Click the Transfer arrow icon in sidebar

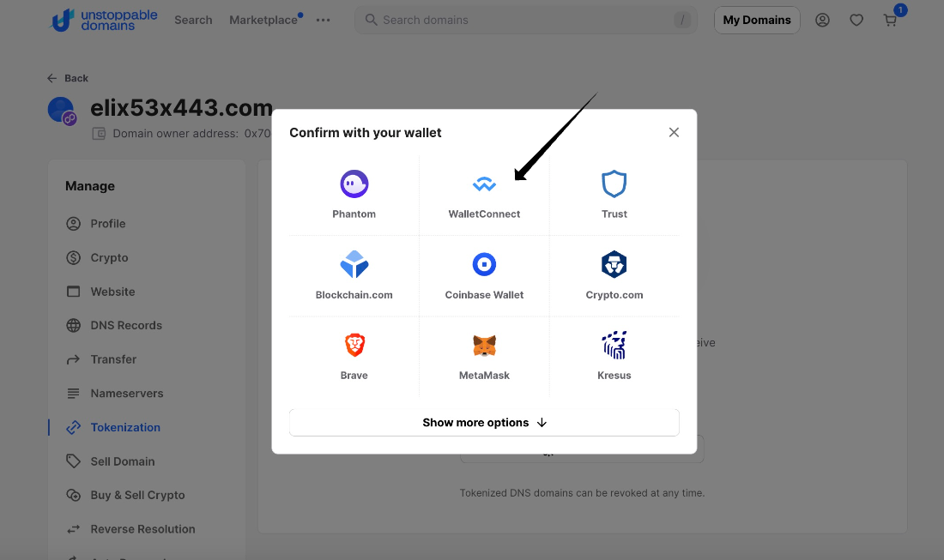click(x=74, y=359)
